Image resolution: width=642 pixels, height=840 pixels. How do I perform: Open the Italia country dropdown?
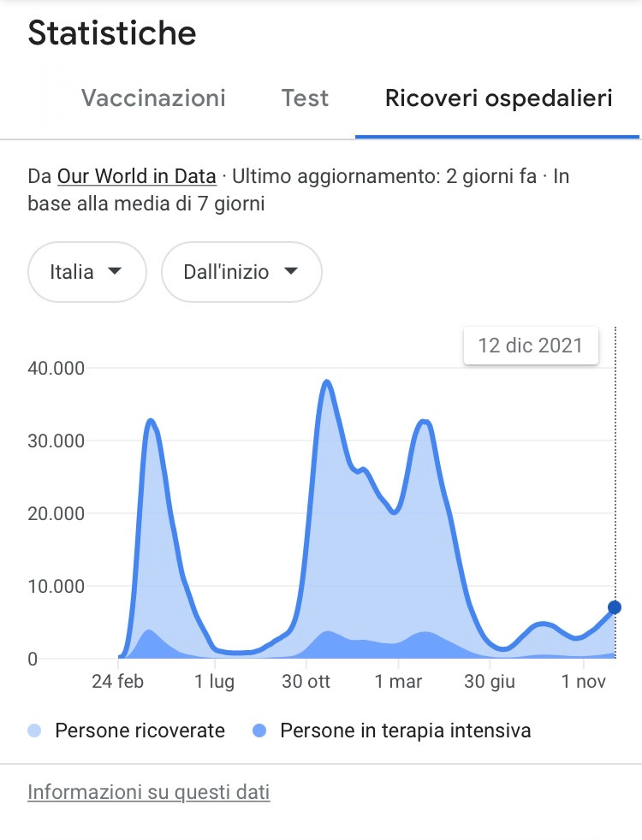click(x=86, y=272)
